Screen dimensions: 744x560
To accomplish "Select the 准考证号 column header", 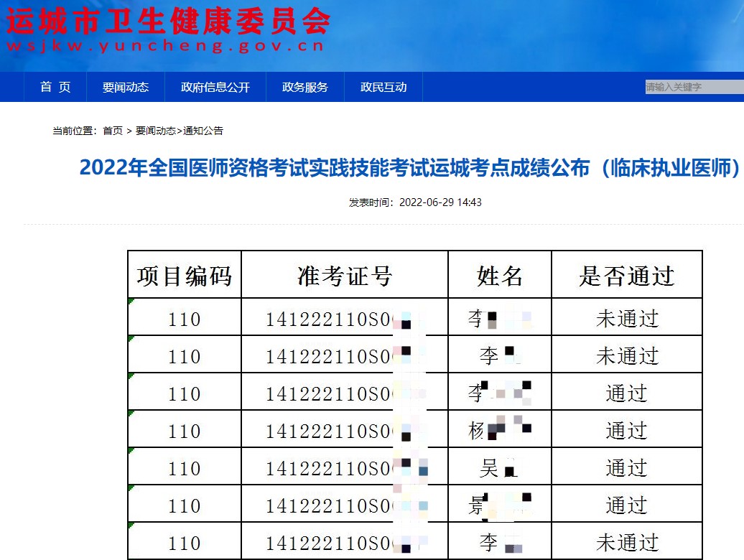I will [344, 275].
